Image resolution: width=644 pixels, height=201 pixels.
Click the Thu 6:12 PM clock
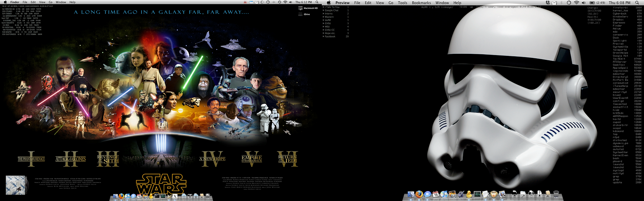tap(304, 2)
